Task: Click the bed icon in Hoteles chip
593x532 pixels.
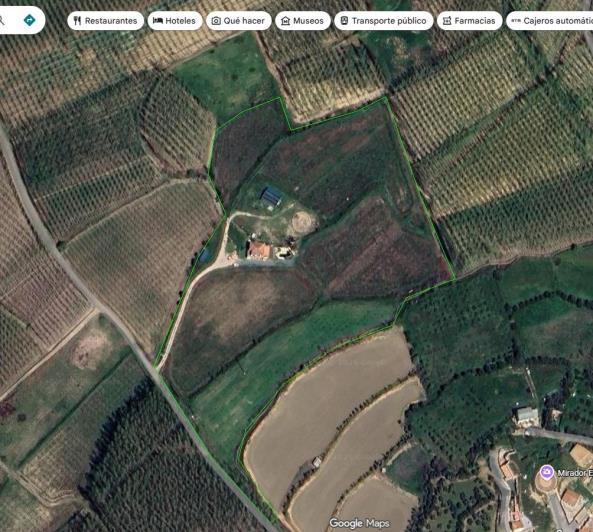Action: (x=158, y=20)
